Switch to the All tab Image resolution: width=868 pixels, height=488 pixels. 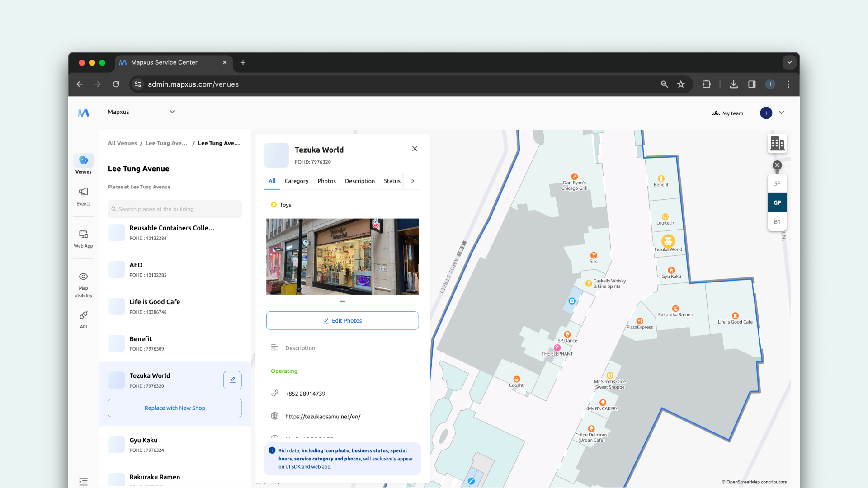pyautogui.click(x=272, y=181)
